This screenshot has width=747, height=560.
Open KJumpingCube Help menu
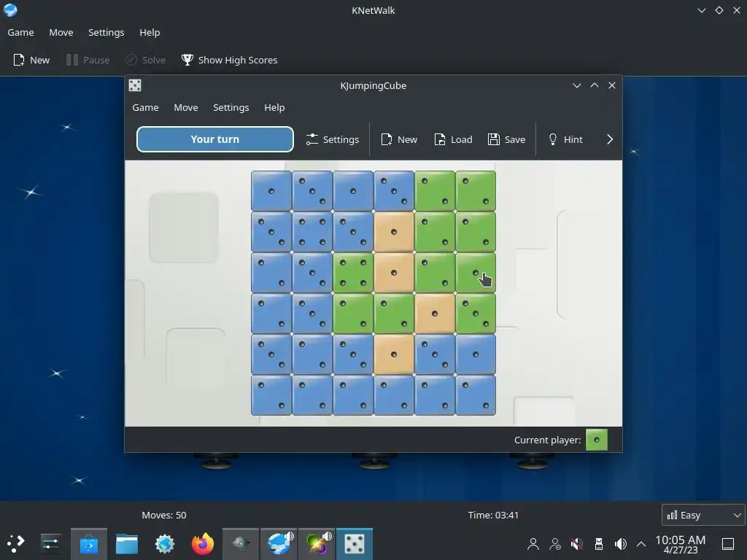[x=274, y=108]
